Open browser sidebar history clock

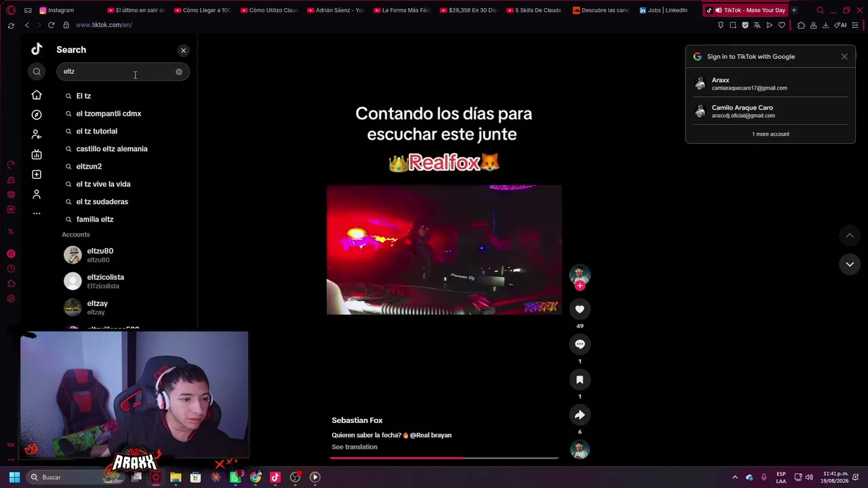11,269
